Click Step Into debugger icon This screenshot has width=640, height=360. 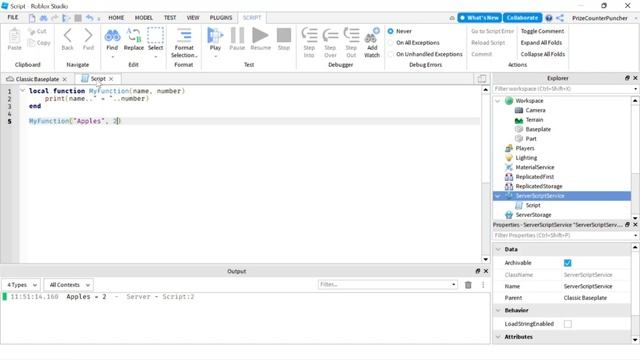[309, 36]
